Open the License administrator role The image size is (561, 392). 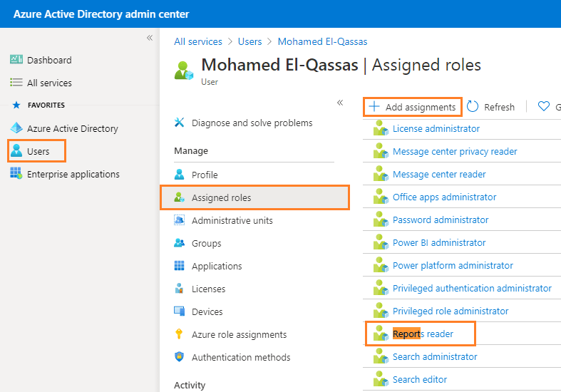tap(436, 128)
